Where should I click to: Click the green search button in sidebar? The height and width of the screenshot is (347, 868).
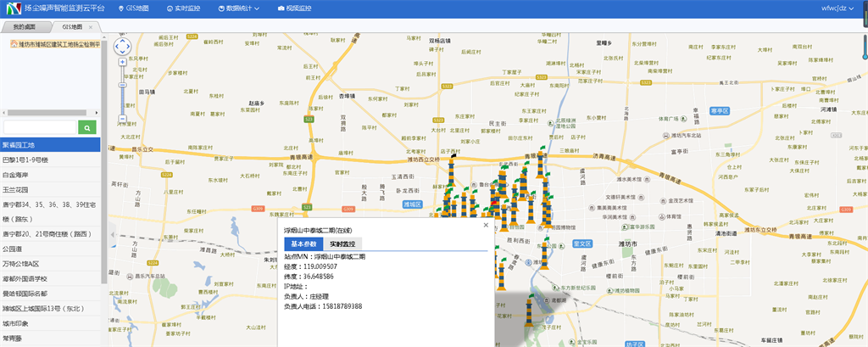coord(86,127)
